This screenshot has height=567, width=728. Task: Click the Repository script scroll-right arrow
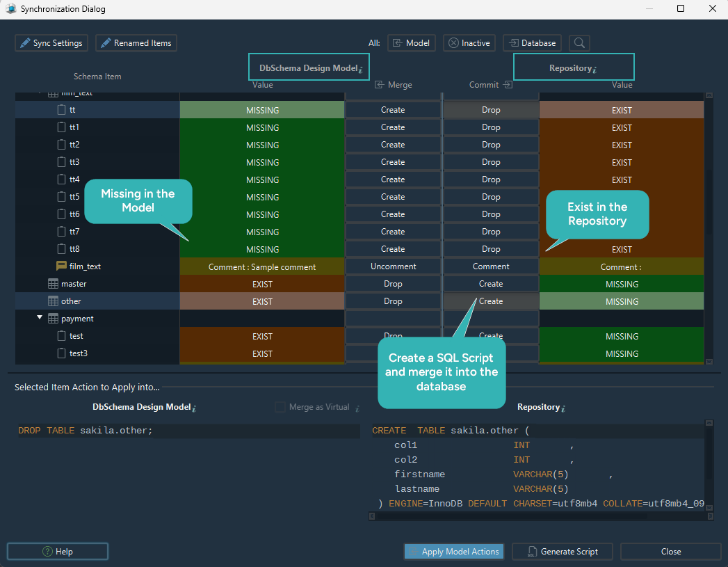click(x=711, y=516)
